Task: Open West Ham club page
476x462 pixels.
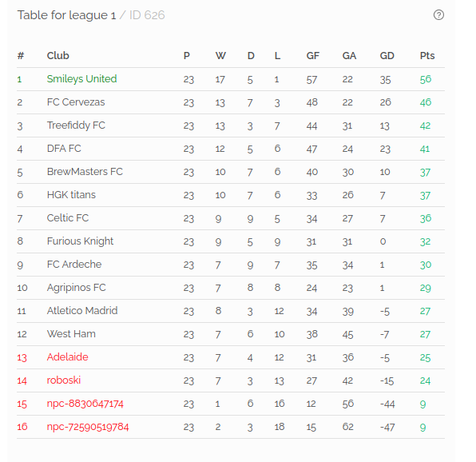Action: (x=71, y=334)
